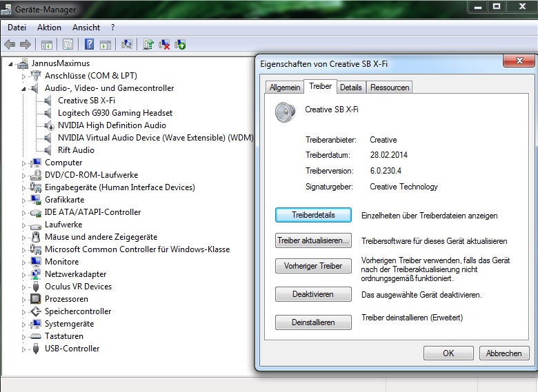The height and width of the screenshot is (392, 538).
Task: Click the Grafikkarte category icon
Action: click(x=36, y=200)
